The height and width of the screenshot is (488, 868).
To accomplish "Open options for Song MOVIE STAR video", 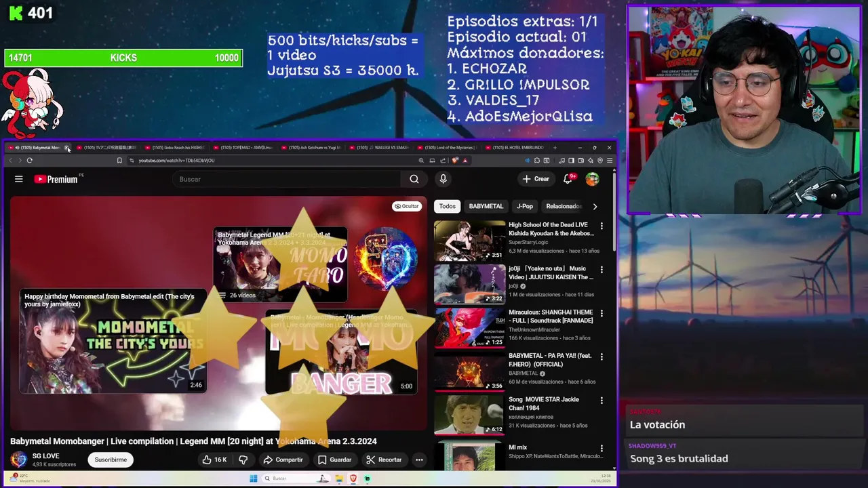I will [x=601, y=401].
